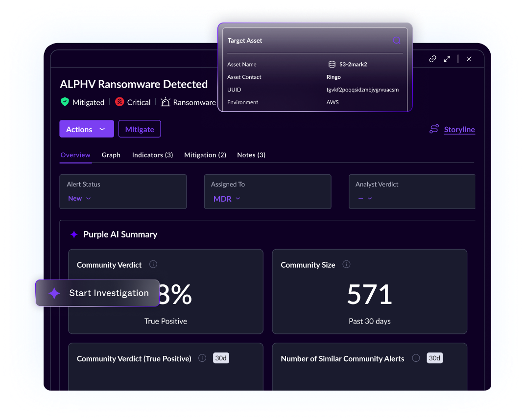525x420 pixels.
Task: Click the Community Verdict info icon
Action: click(x=153, y=264)
